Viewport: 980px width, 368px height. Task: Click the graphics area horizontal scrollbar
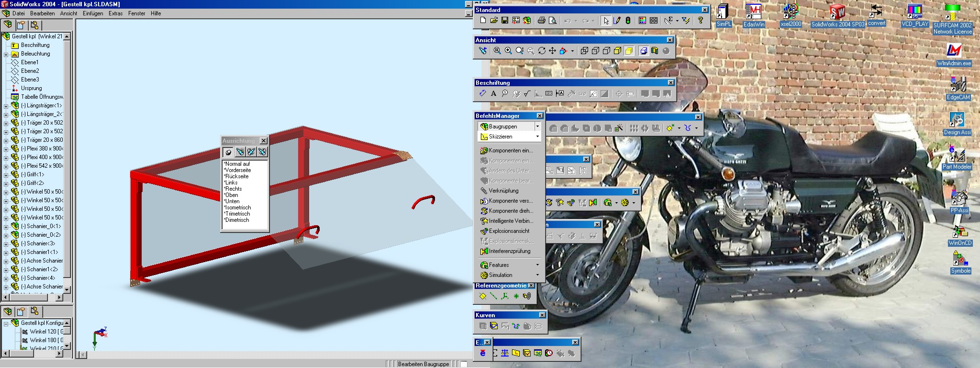point(275,355)
